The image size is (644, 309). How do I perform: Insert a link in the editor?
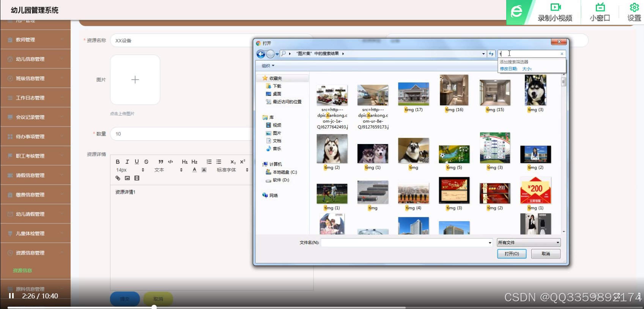point(118,178)
